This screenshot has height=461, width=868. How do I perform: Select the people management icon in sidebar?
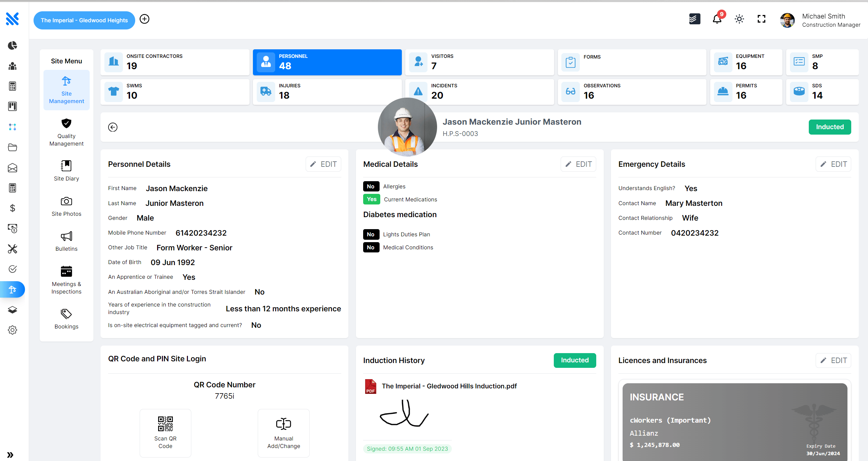tap(12, 66)
